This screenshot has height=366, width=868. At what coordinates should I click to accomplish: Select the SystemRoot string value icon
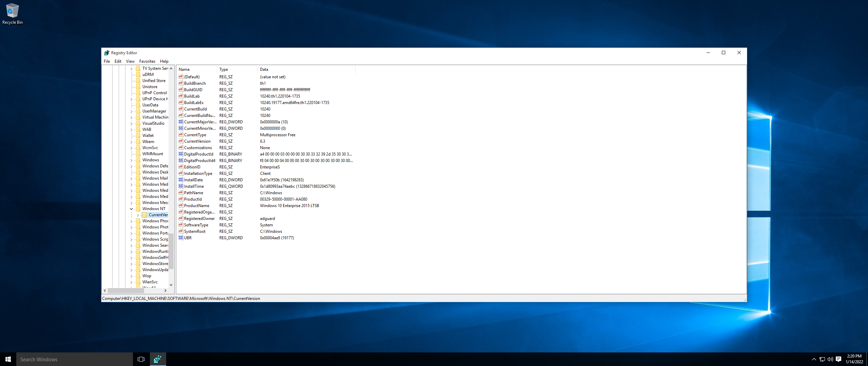pyautogui.click(x=181, y=231)
